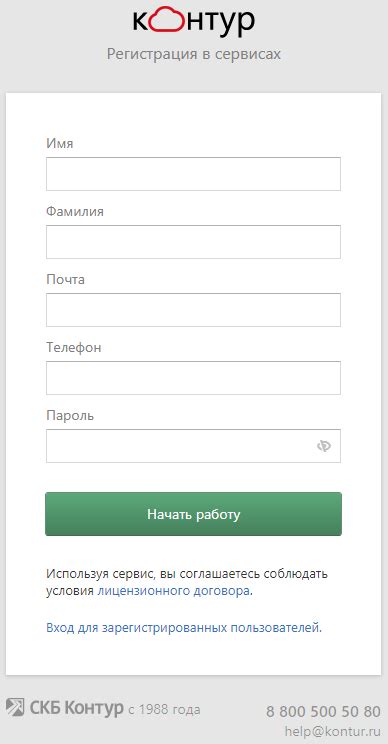The image size is (388, 744).
Task: Click the 8 800 500 50 80 phone number
Action: pos(323,711)
